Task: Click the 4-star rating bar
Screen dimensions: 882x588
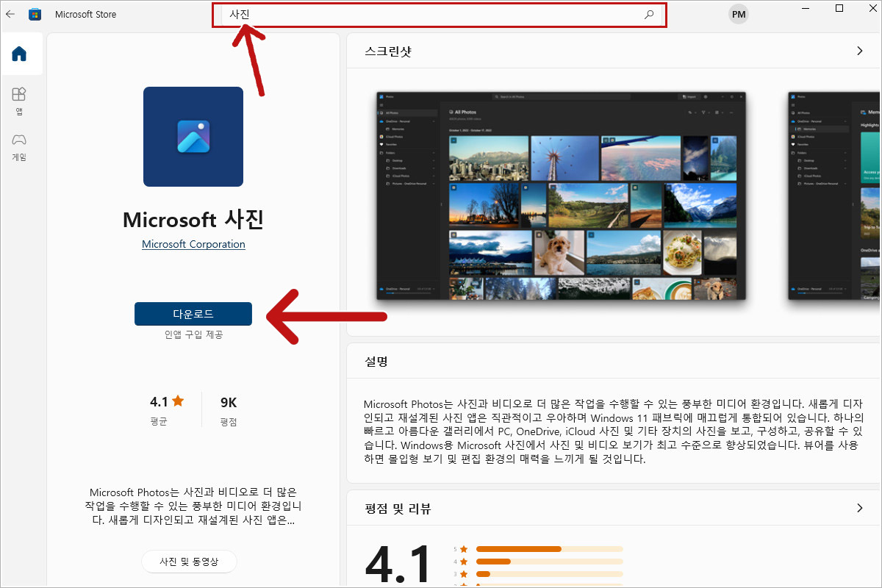Action: 549,562
